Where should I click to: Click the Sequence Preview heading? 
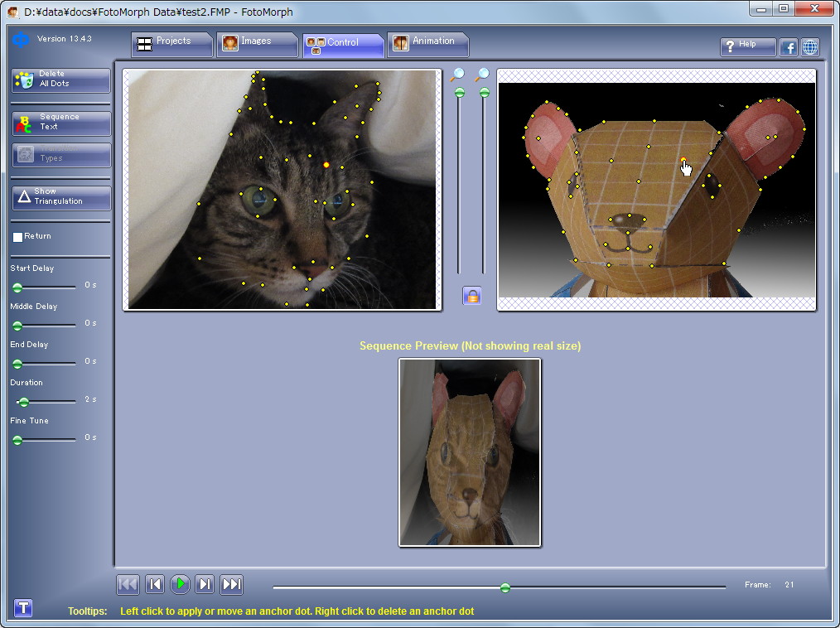coord(470,345)
